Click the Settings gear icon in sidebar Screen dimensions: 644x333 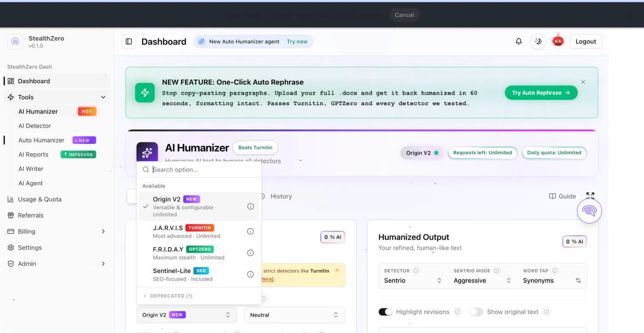[x=11, y=248]
